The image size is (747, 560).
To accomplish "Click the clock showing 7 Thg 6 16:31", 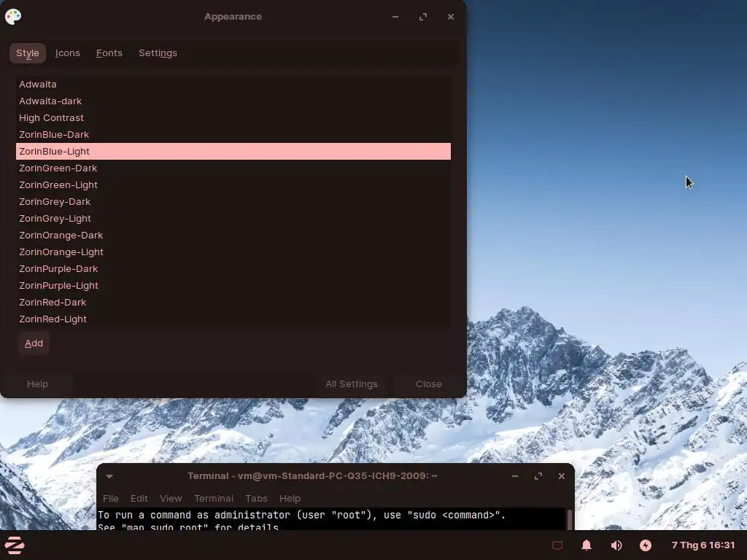I will (703, 545).
